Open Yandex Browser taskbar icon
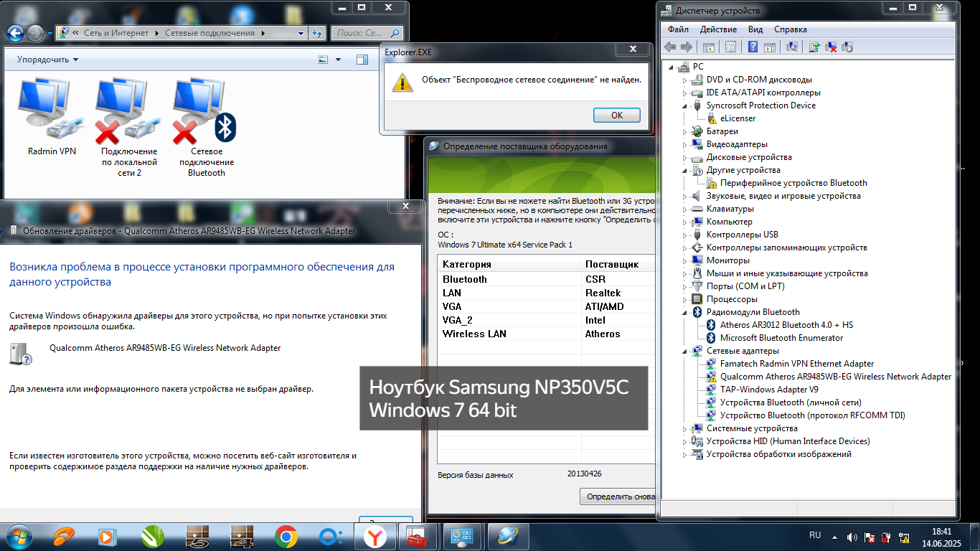 pos(374,537)
